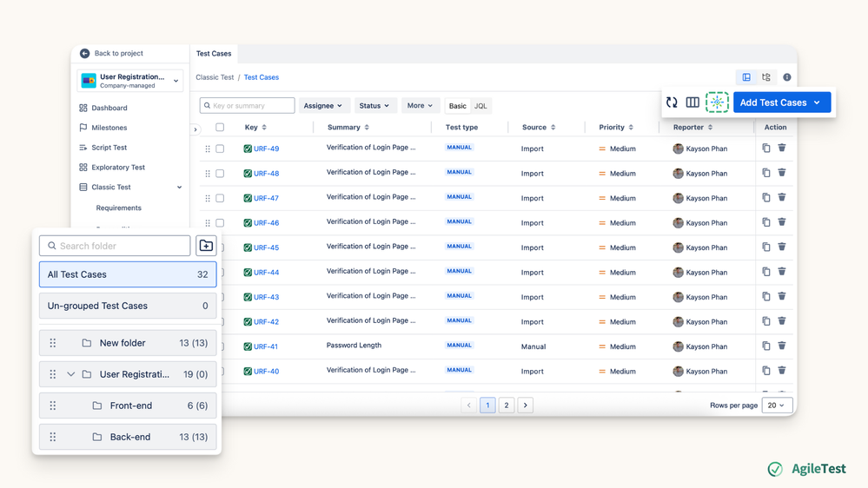Viewport: 868px width, 488px height.
Task: Go to page 2
Action: point(507,406)
